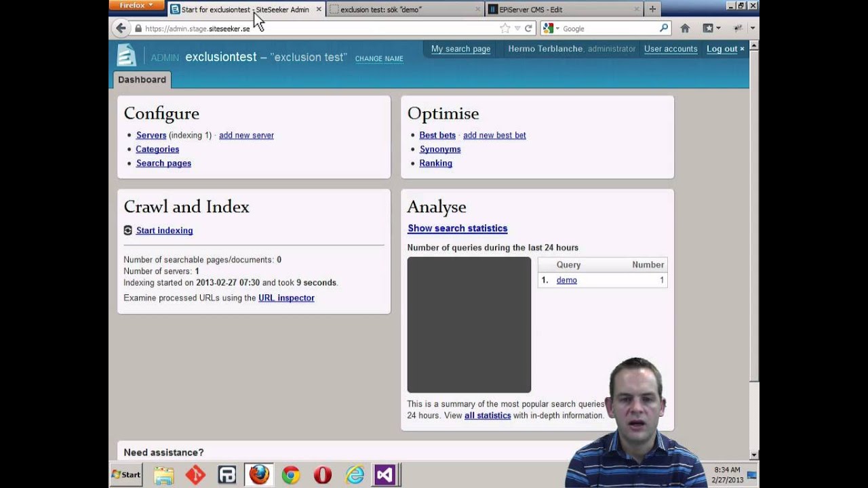Viewport: 868px width, 488px height.
Task: Open the demo query link
Action: point(566,280)
